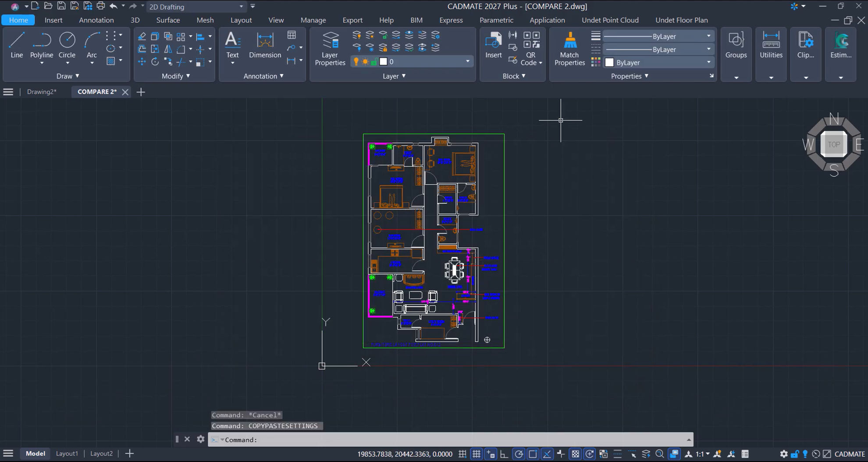
Task: Click the Print icon in quick access toolbar
Action: point(101,6)
